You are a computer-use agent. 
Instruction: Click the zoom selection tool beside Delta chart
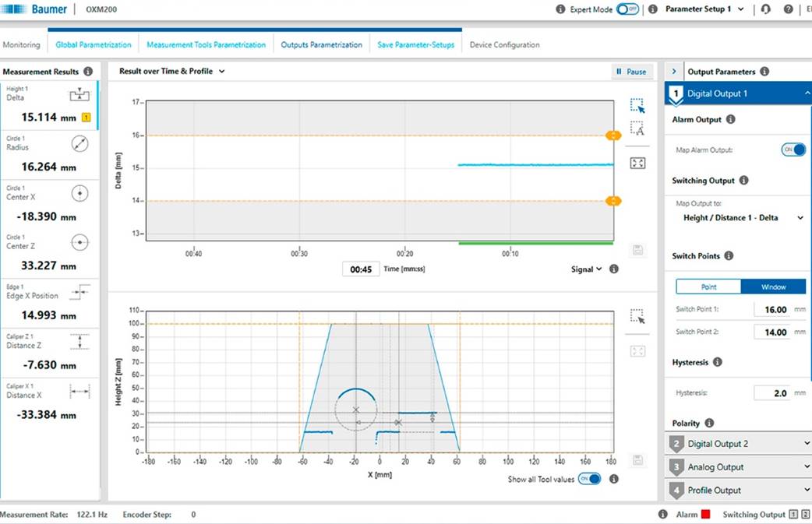(x=637, y=106)
